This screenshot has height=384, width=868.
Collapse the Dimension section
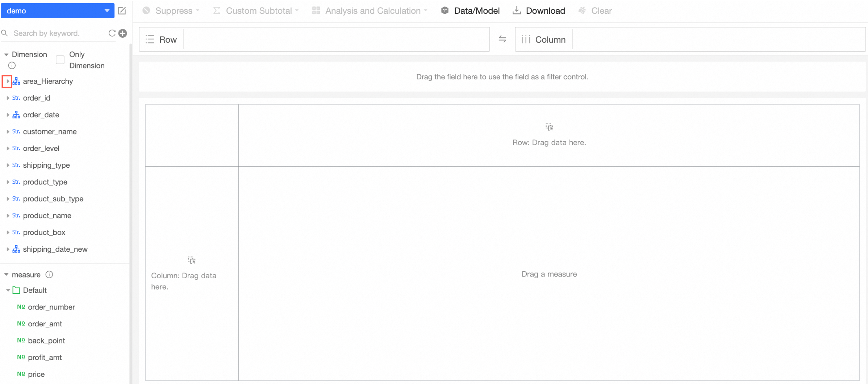tap(6, 55)
